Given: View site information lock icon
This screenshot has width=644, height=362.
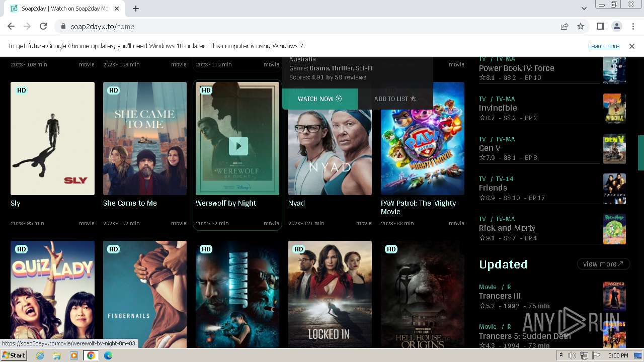Looking at the screenshot, I should [63, 27].
